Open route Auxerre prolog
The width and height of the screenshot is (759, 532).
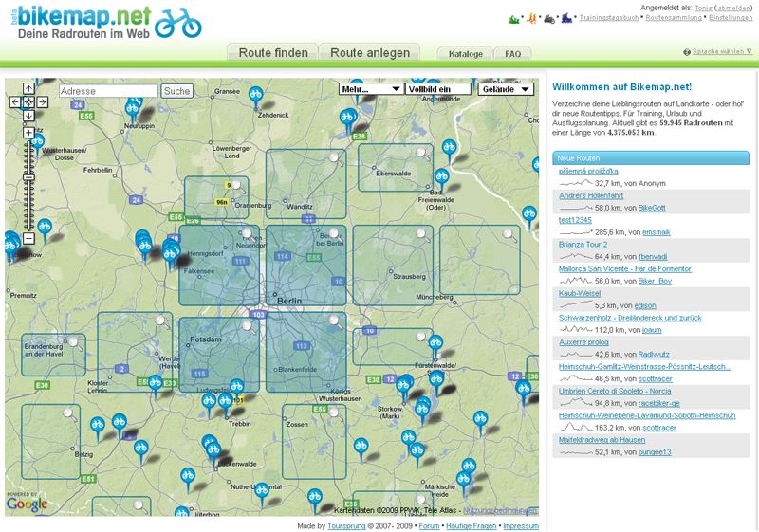[x=583, y=342]
